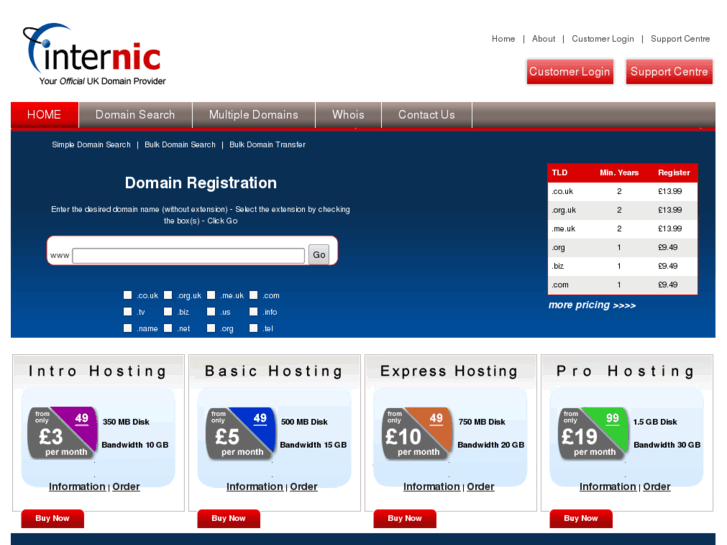
Task: Open Information for Intro Hosting
Action: pyautogui.click(x=77, y=487)
